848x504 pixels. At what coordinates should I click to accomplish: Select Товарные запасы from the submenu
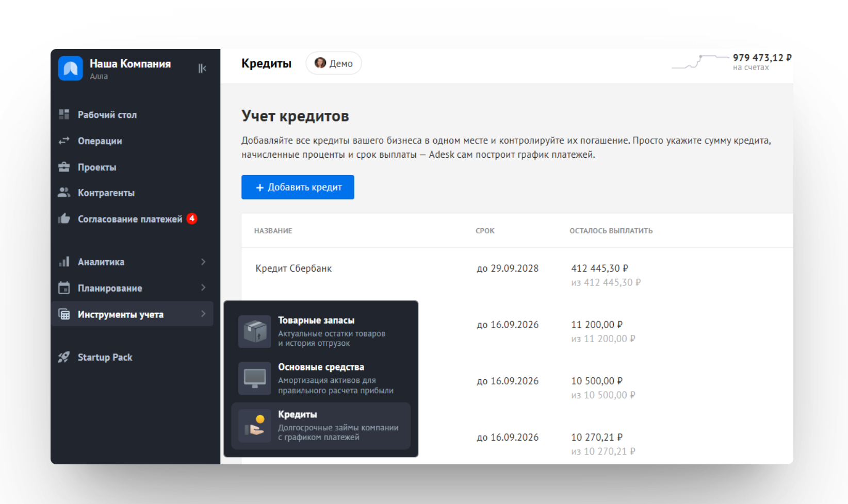pos(321,331)
